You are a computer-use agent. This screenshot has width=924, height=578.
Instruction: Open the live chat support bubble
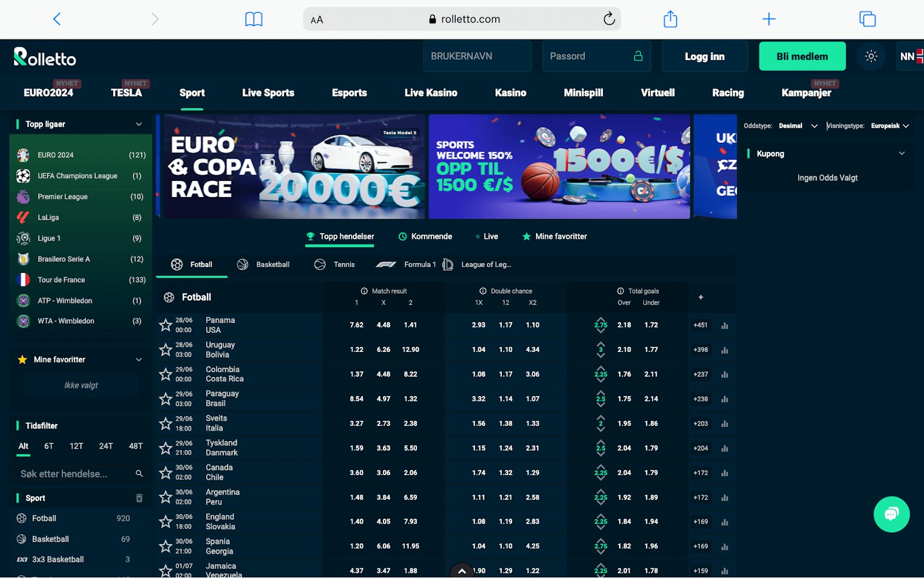pos(891,514)
